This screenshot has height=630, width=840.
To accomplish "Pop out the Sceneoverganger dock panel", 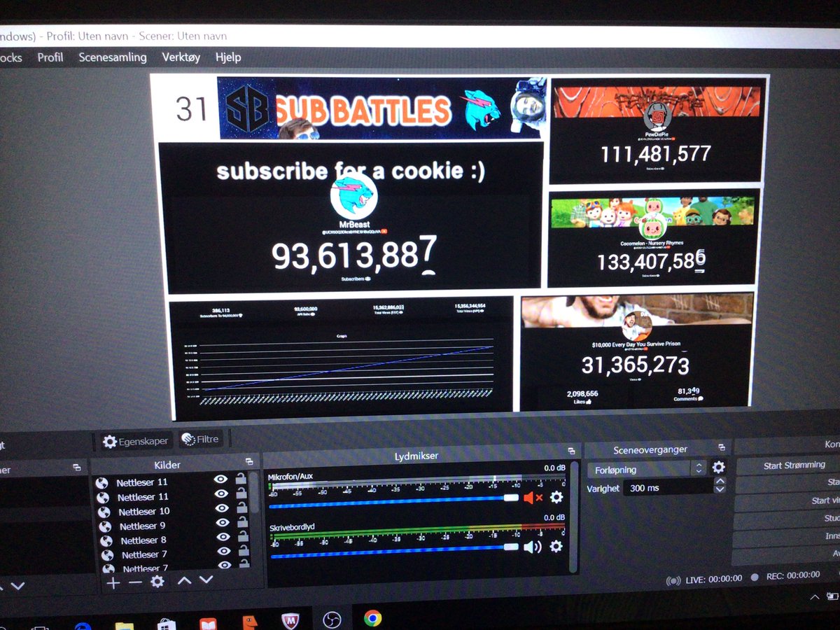I will (722, 447).
